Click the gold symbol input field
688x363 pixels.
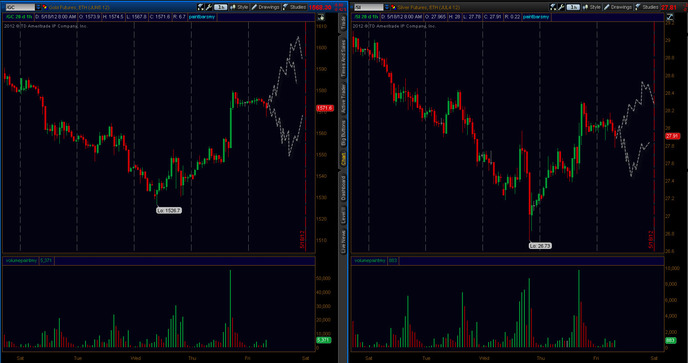20,7
